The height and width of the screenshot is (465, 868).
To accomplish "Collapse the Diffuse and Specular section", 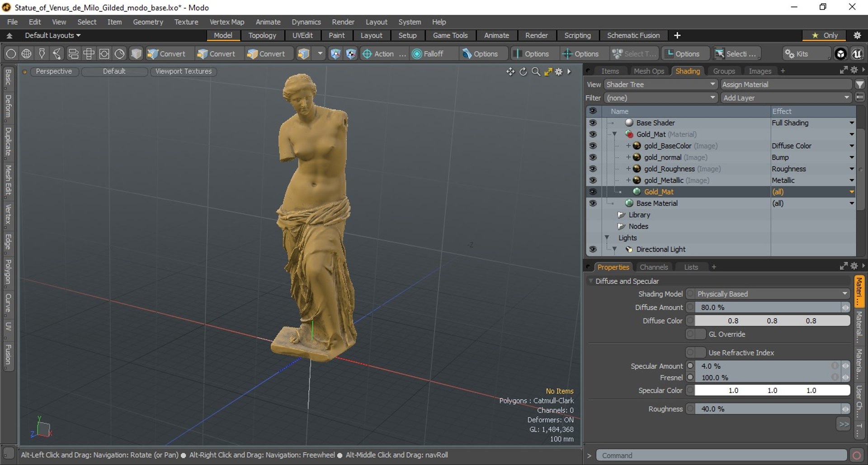I will pos(590,281).
